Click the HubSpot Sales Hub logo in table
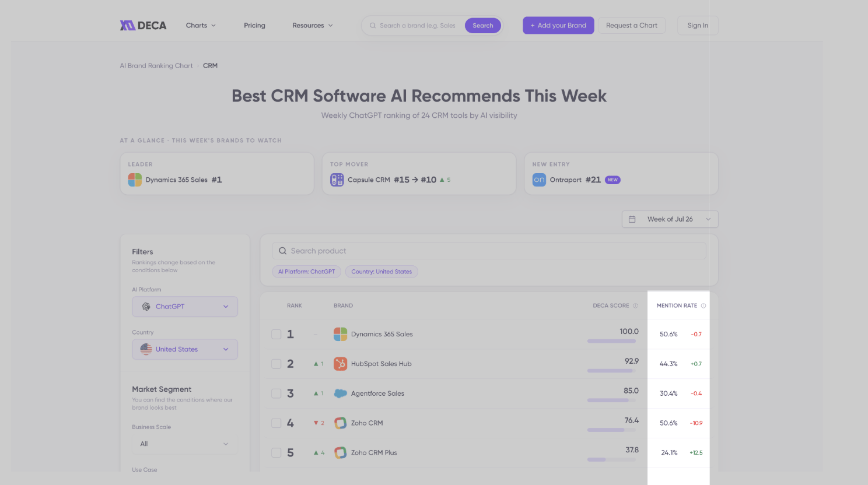868x485 pixels. tap(340, 364)
